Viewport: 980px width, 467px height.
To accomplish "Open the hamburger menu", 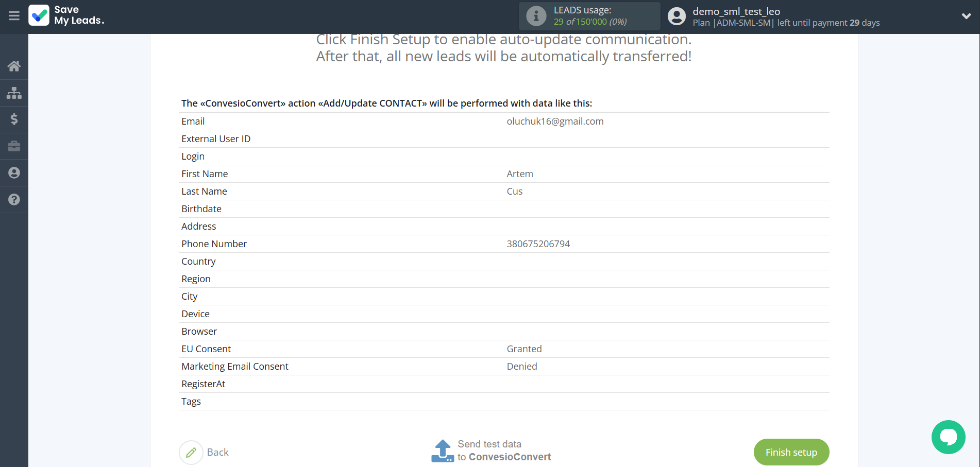I will (x=14, y=16).
